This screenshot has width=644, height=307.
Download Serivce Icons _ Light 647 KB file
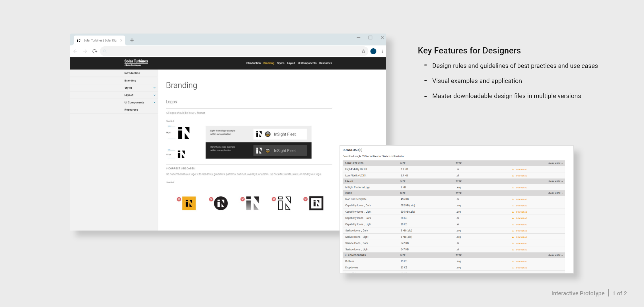click(x=520, y=250)
